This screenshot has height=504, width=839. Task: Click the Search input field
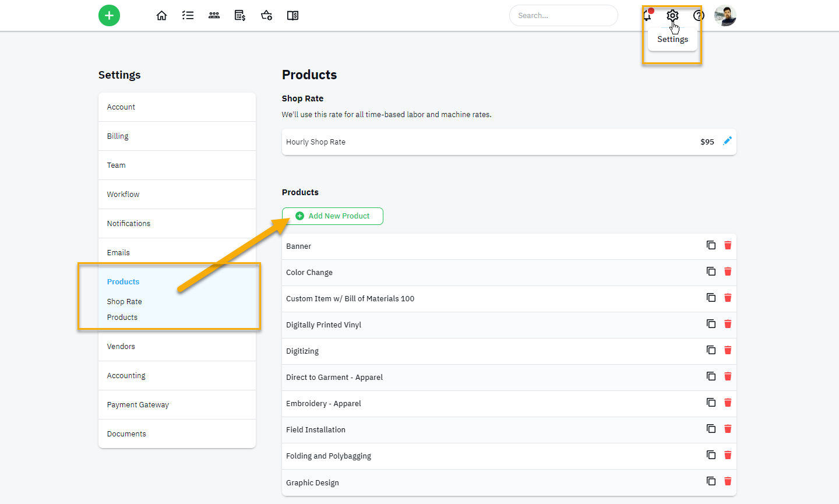563,16
